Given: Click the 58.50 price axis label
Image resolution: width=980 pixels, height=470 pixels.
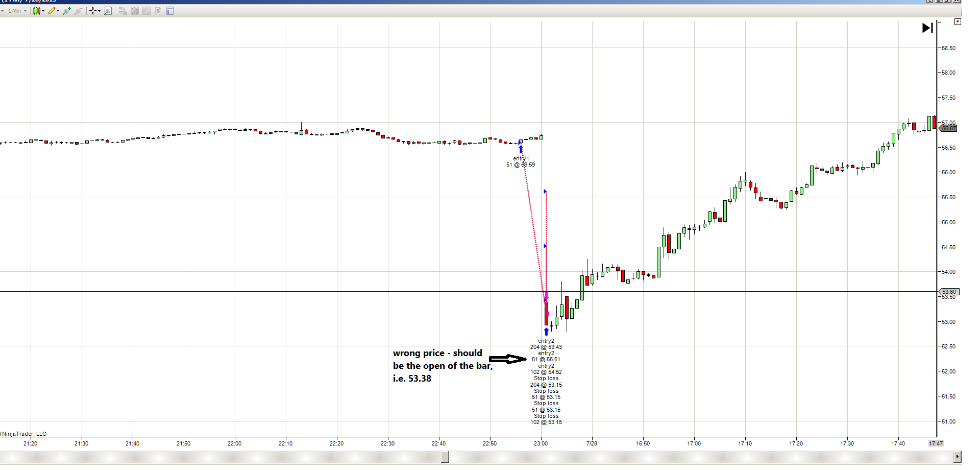Looking at the screenshot, I should (948, 48).
